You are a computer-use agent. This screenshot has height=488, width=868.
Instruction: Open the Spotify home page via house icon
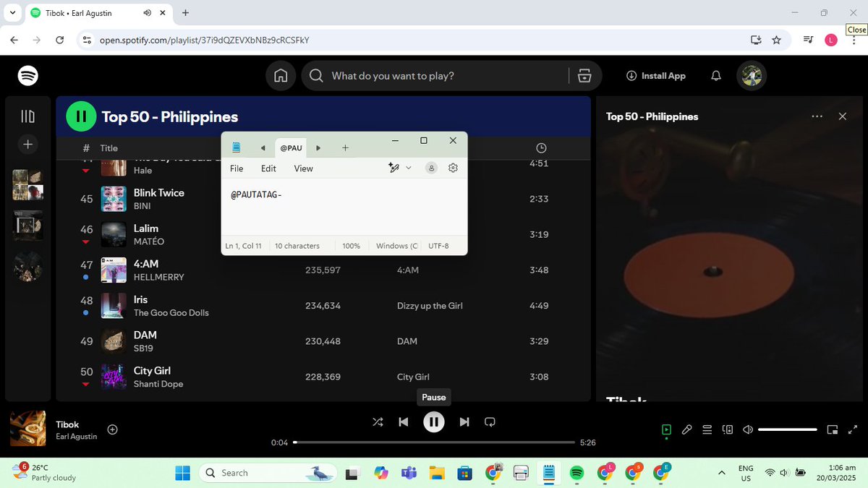coord(281,76)
